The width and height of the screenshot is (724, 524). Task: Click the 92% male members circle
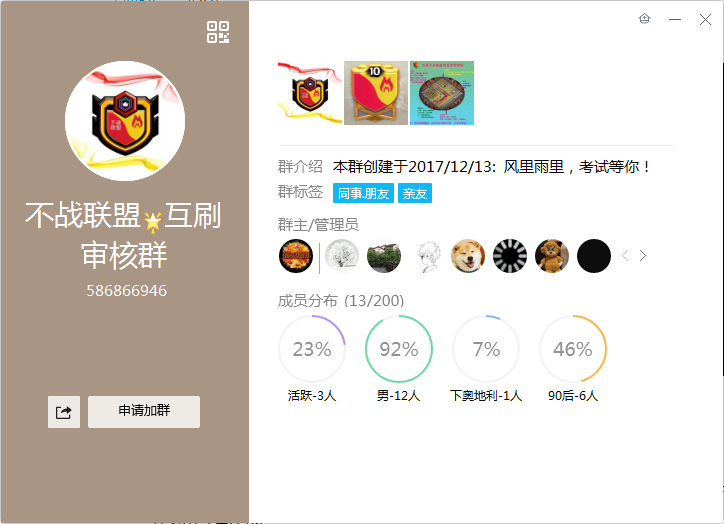click(x=399, y=349)
